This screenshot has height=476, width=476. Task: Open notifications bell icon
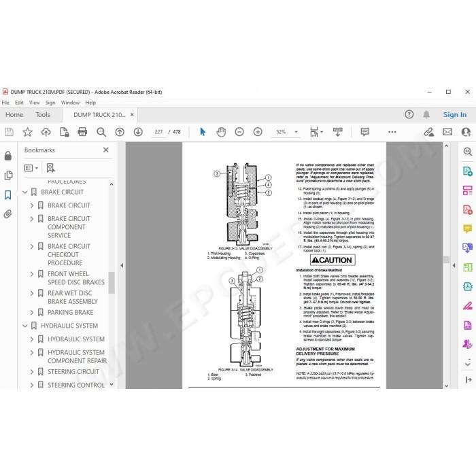click(x=426, y=114)
